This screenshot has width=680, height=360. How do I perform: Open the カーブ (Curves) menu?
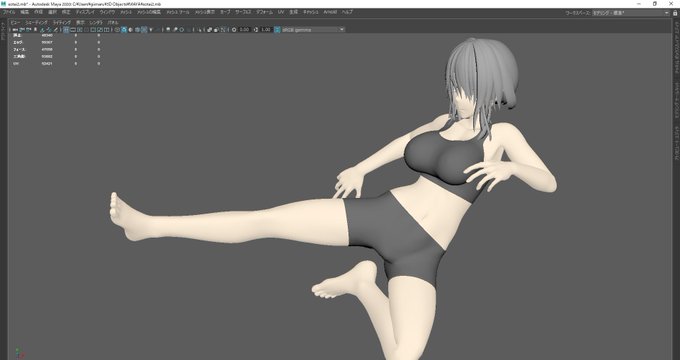(x=225, y=12)
